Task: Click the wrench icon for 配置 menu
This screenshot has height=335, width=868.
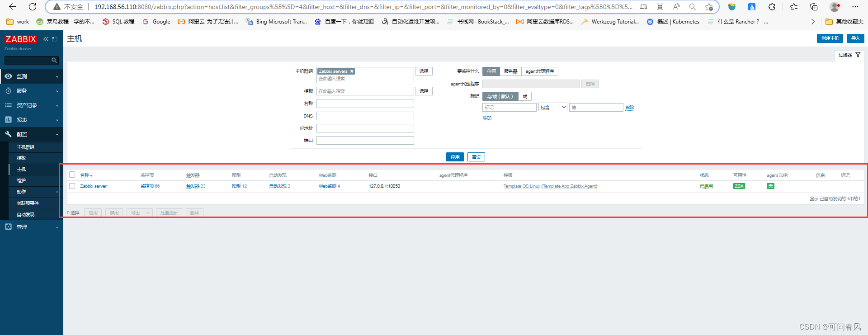Action: coord(8,134)
